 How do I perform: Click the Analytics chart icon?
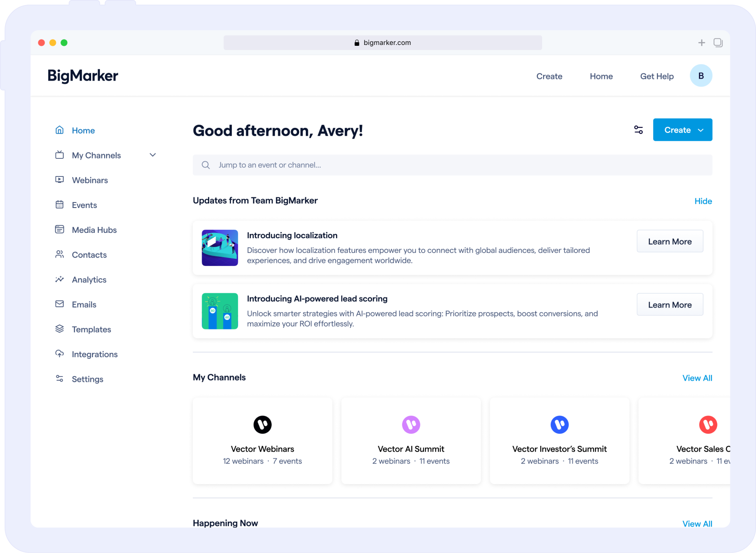tap(60, 279)
